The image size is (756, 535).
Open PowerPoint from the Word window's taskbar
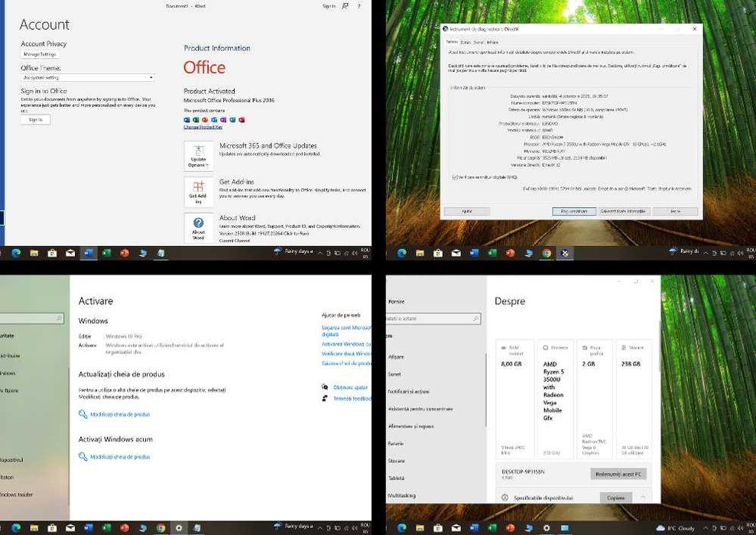coord(125,252)
